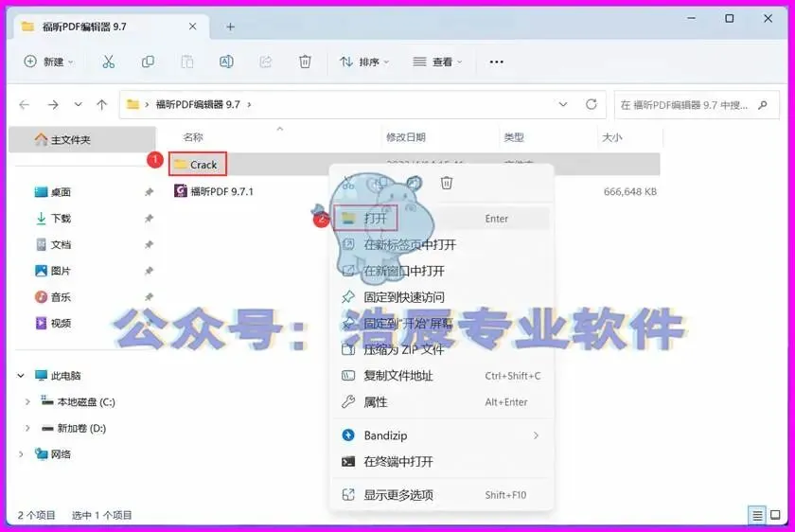Expand the 网络 node
Viewport: 795px width, 532px height.
click(21, 453)
